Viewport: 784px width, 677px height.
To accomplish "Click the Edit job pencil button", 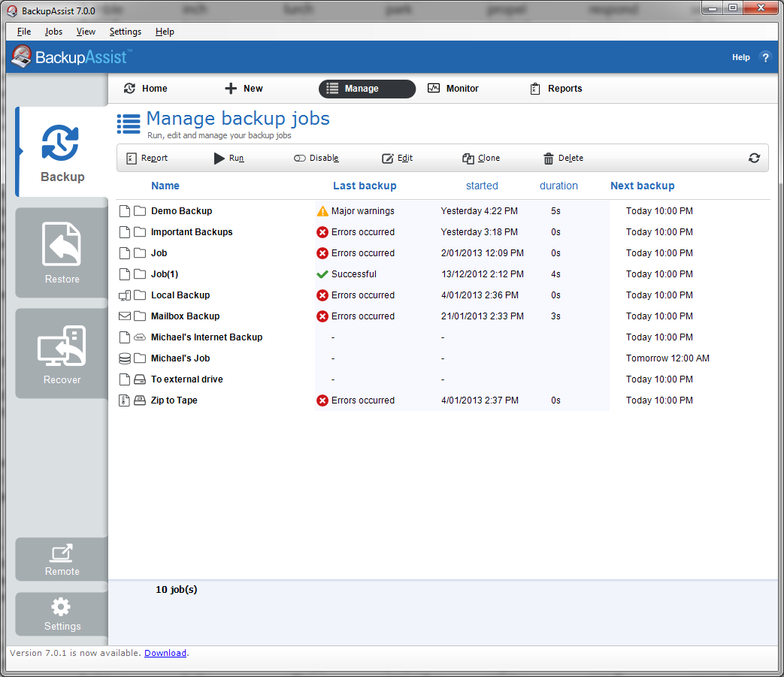I will 398,158.
